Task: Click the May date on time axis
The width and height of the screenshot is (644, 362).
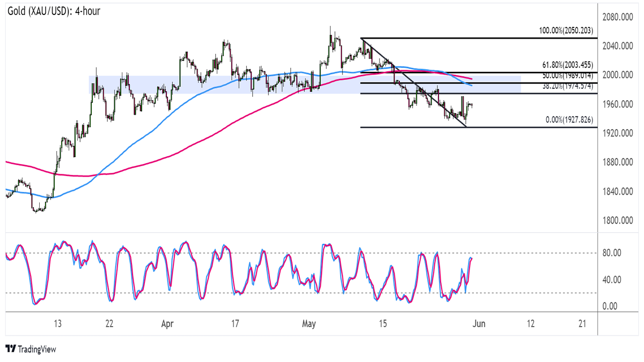Action: 309,324
